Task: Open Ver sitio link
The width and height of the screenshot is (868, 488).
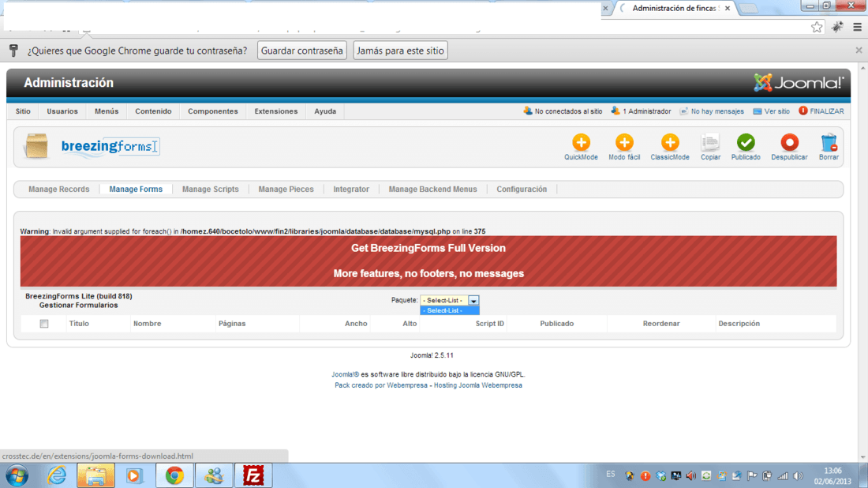Action: click(771, 111)
